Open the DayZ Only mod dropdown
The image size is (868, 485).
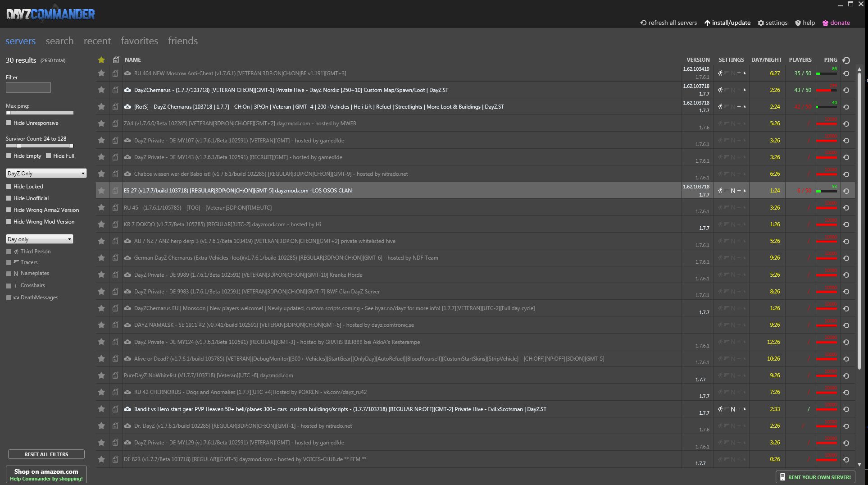46,174
